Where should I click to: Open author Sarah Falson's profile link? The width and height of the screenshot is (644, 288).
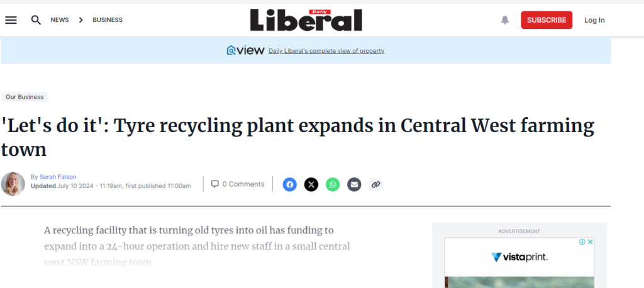click(x=58, y=177)
